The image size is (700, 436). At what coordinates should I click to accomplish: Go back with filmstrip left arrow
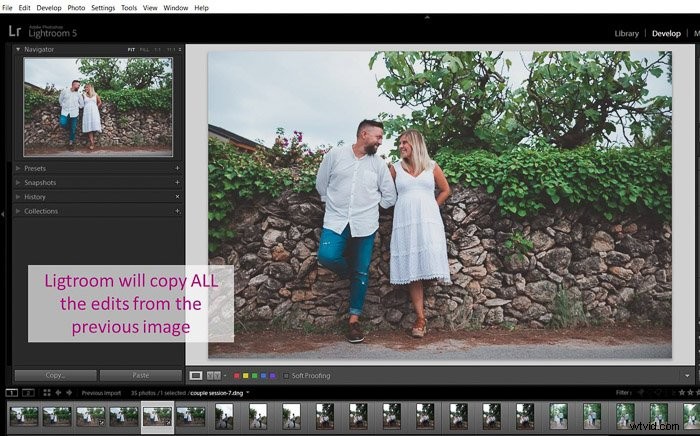point(58,393)
